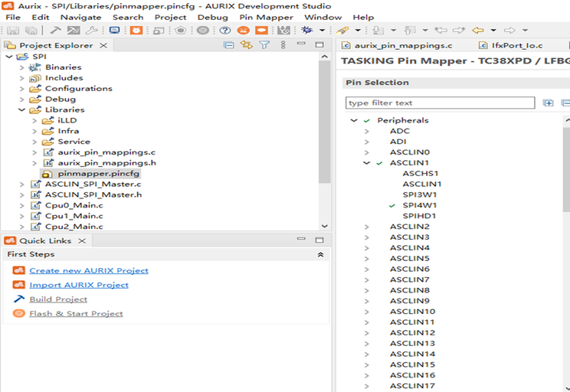Click the Debug bug toolbar icon

307,30
